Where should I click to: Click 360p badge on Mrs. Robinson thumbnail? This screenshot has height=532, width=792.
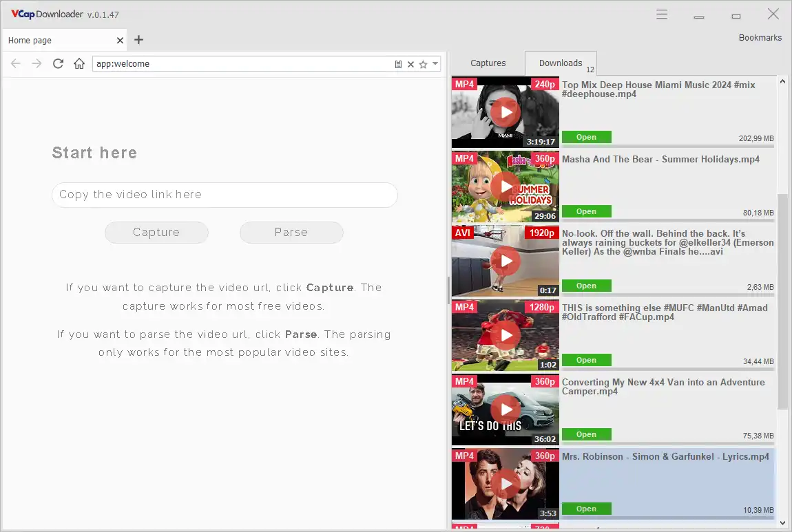(545, 456)
